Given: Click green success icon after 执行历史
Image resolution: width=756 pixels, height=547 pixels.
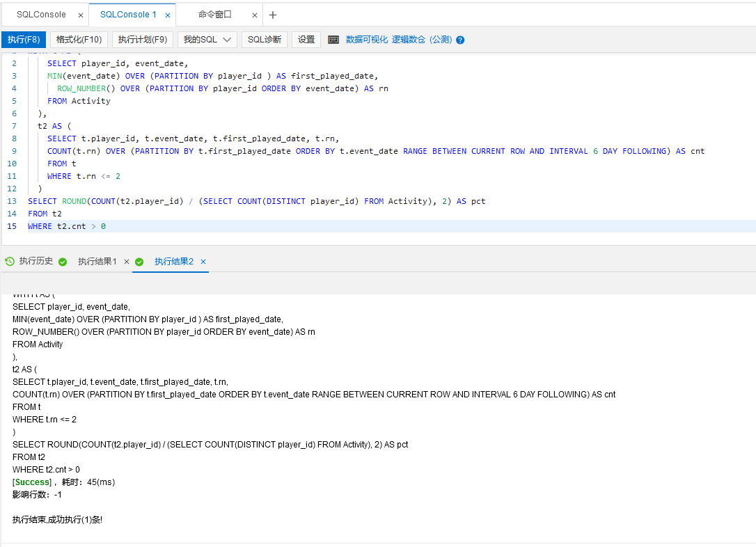Looking at the screenshot, I should point(63,262).
